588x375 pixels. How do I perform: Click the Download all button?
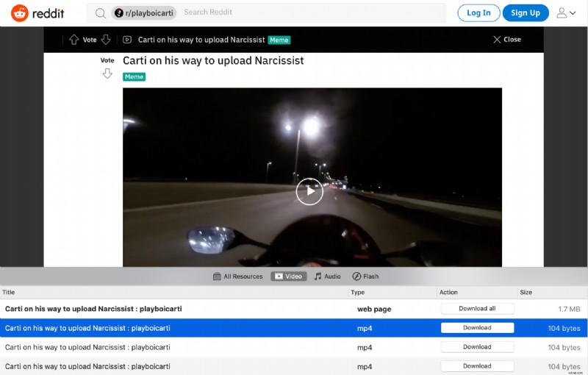(477, 309)
